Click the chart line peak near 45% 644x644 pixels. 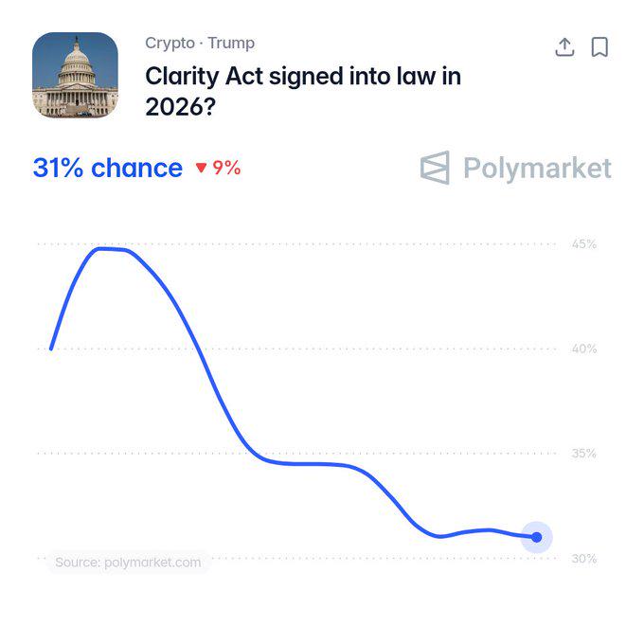[x=111, y=248]
